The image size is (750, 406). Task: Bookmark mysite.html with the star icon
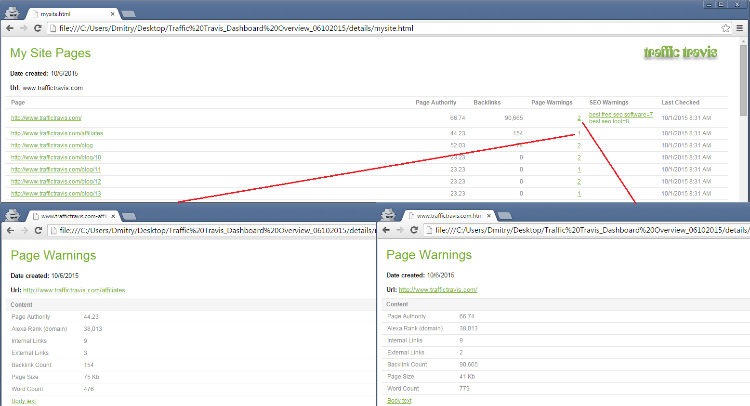click(x=726, y=28)
